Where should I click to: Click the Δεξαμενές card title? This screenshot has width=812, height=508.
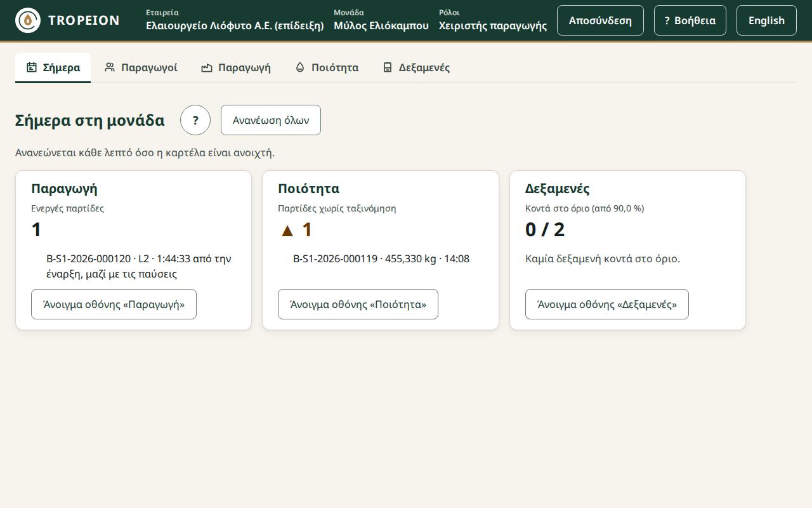point(557,189)
